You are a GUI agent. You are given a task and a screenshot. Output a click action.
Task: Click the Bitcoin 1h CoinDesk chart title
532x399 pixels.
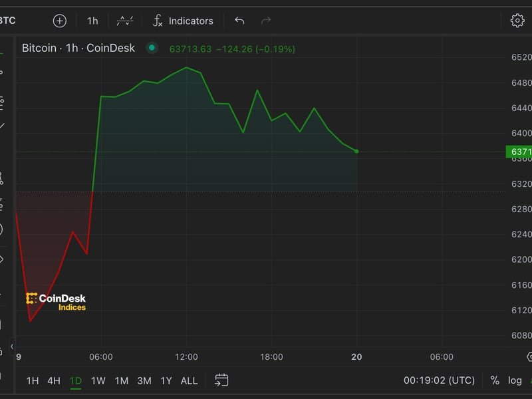(x=78, y=48)
